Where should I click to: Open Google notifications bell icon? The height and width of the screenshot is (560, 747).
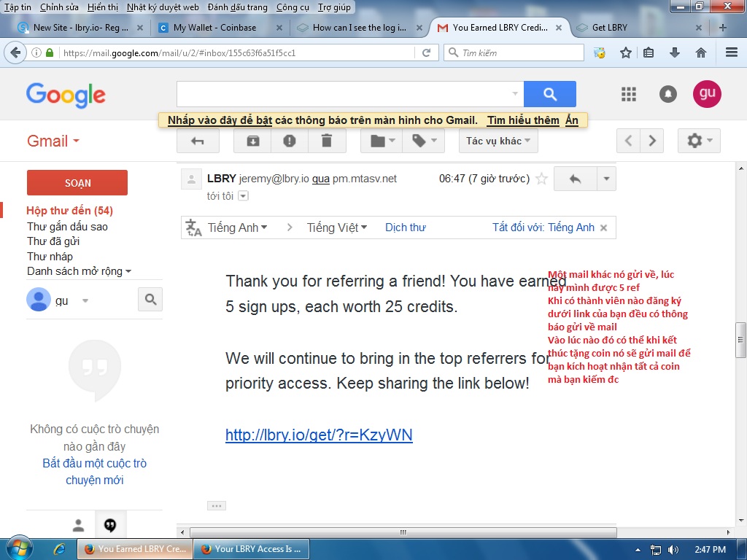click(x=668, y=94)
